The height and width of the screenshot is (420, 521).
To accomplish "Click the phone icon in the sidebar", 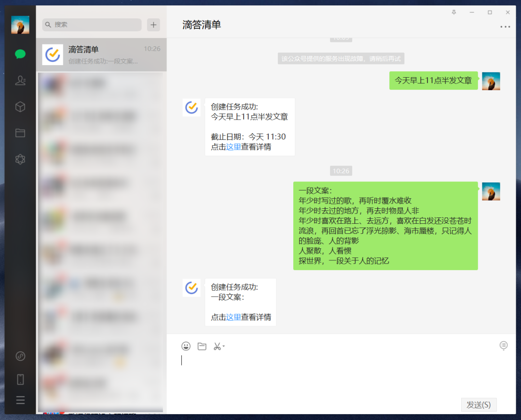I will click(x=20, y=379).
